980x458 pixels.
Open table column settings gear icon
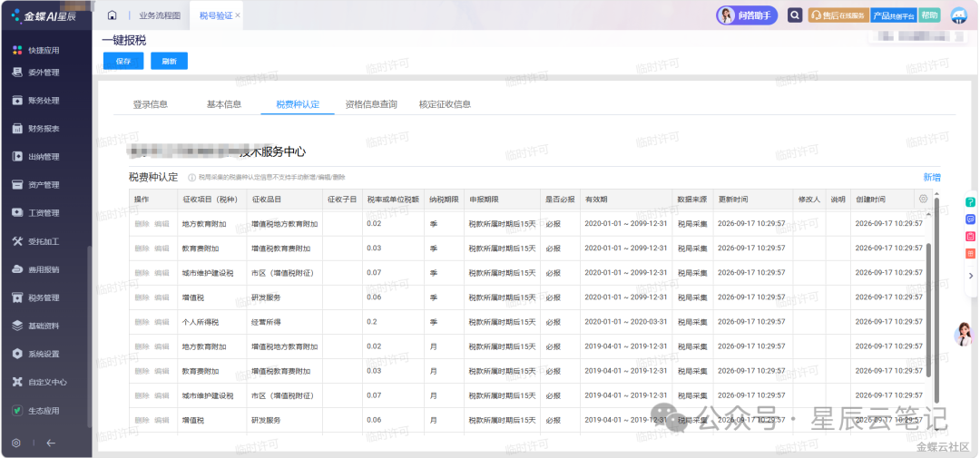coord(923,200)
